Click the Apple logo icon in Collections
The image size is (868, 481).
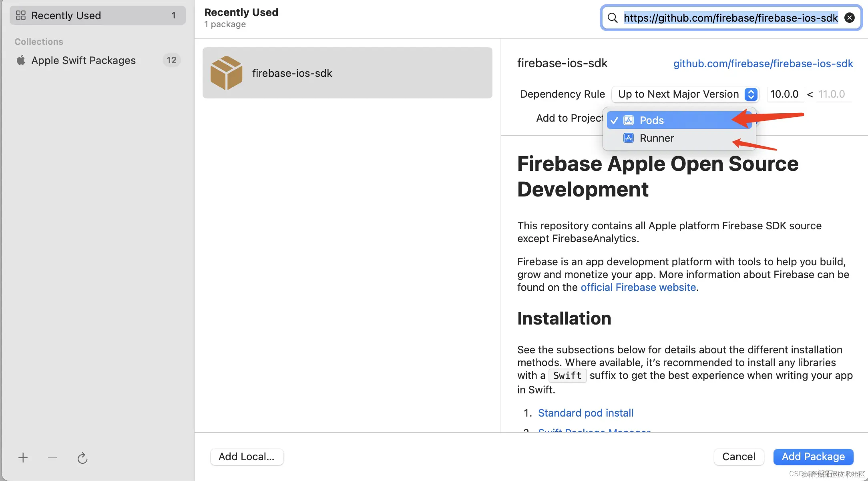[21, 60]
